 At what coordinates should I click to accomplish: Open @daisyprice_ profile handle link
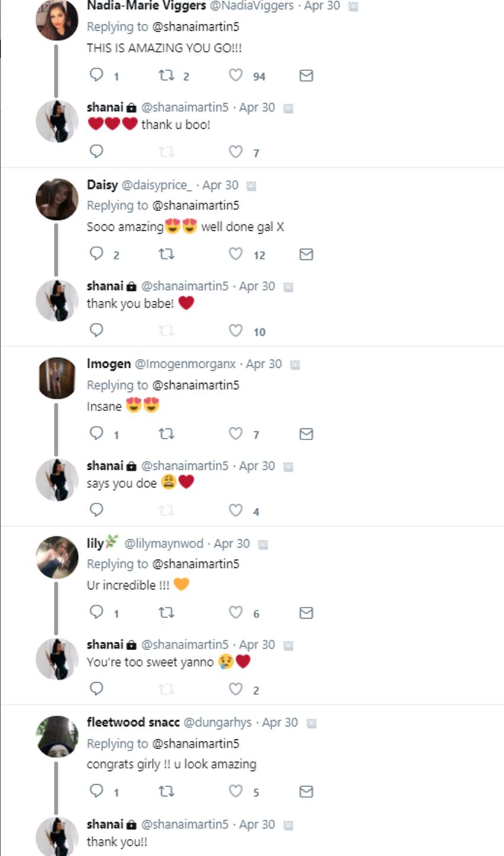tap(157, 185)
